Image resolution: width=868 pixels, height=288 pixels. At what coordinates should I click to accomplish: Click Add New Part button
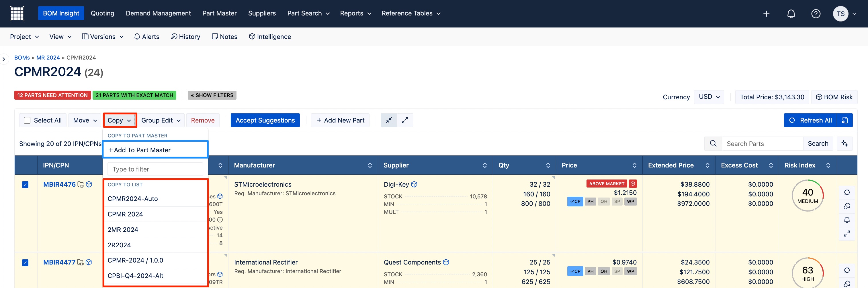click(x=340, y=121)
